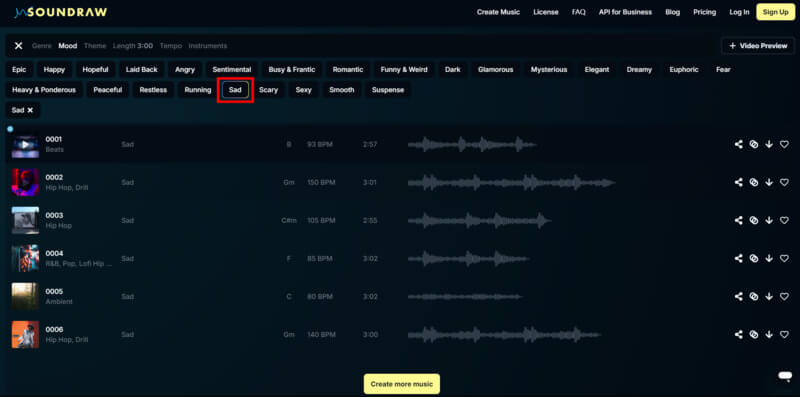Share track 0001 via share icon

pos(738,144)
